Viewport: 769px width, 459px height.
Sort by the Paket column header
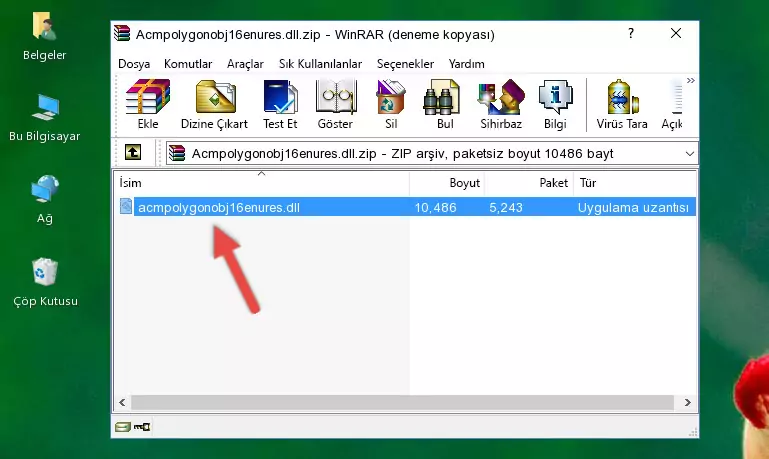pos(529,183)
